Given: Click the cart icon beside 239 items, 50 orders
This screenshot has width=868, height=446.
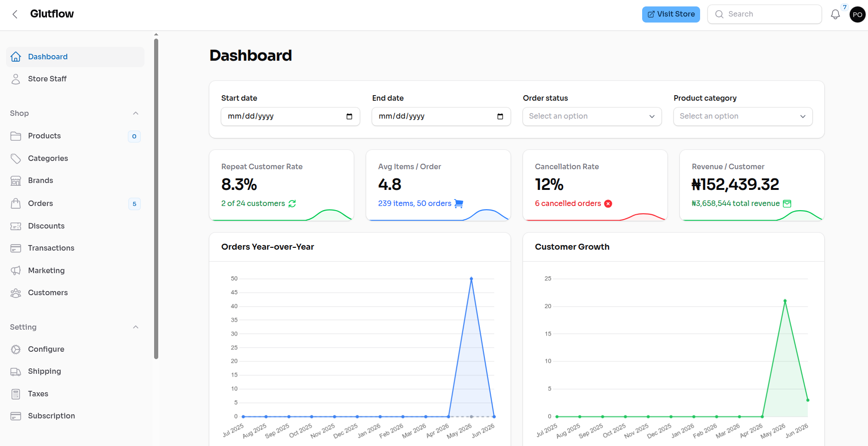Looking at the screenshot, I should point(459,204).
